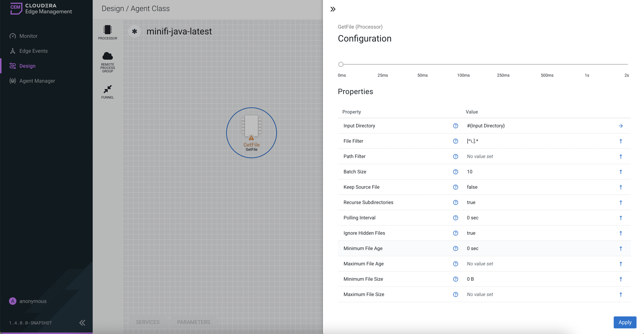Select the Remote Process Group cloud icon

click(x=107, y=56)
